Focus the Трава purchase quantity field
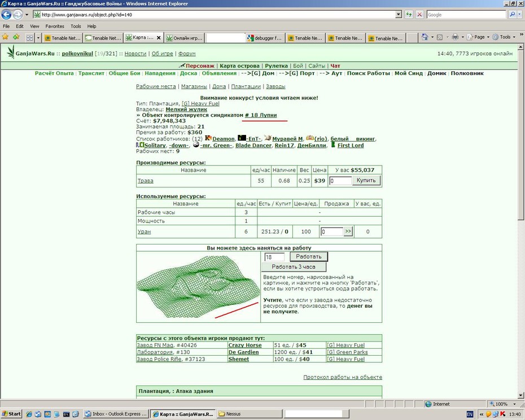Viewport: 525px width, 420px height. coord(340,181)
